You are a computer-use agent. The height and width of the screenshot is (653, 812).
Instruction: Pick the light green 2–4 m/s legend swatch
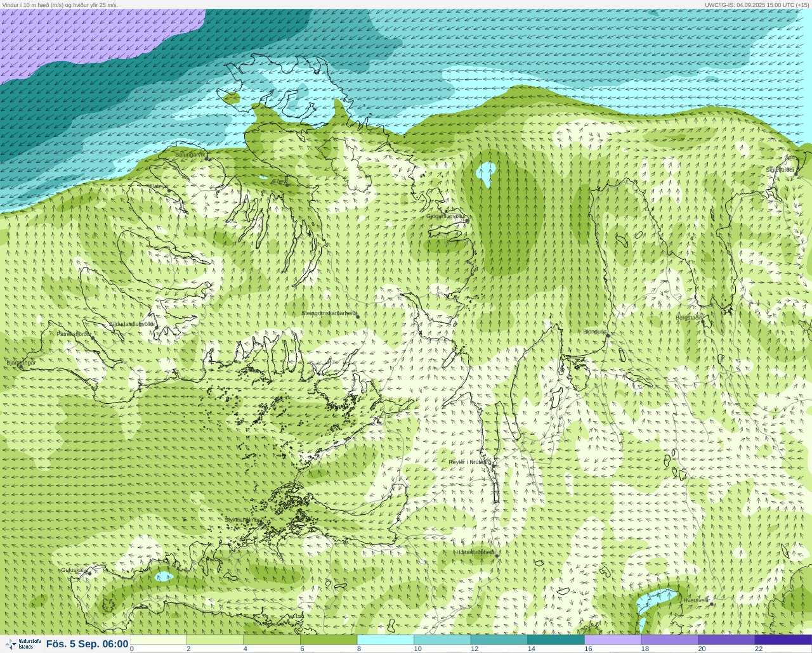(215, 640)
